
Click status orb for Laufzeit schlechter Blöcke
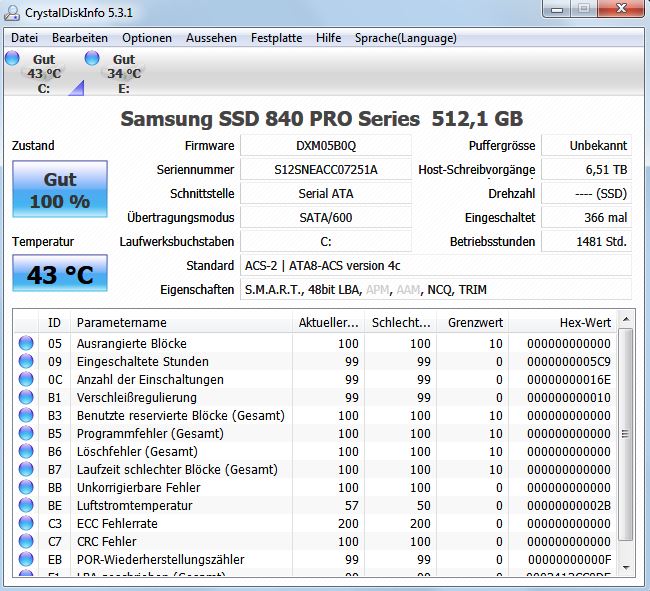pyautogui.click(x=26, y=469)
